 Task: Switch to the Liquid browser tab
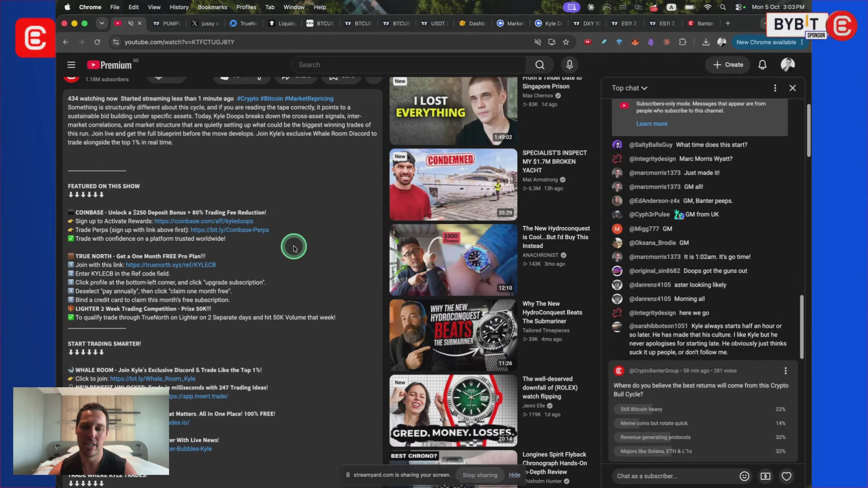[x=283, y=23]
